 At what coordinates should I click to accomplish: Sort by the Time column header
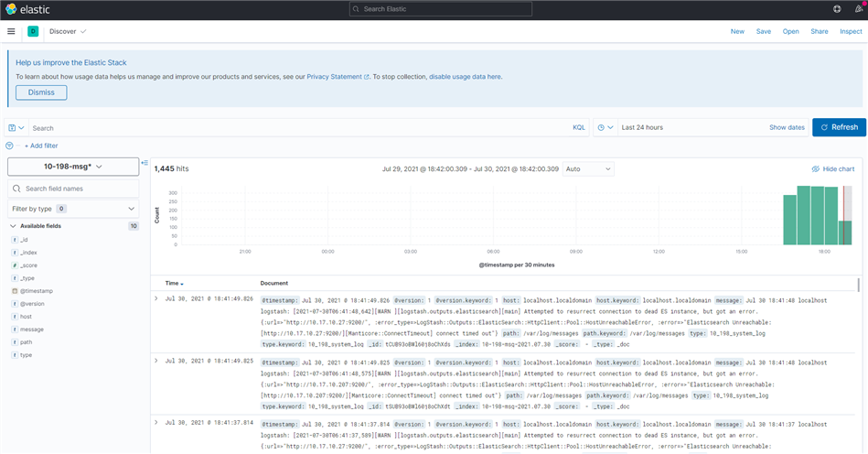coord(174,283)
